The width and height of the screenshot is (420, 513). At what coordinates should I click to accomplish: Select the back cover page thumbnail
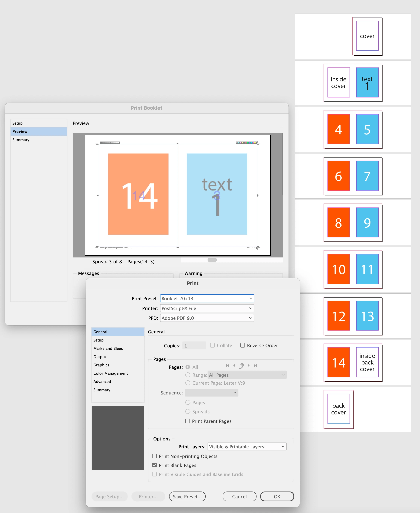338,409
